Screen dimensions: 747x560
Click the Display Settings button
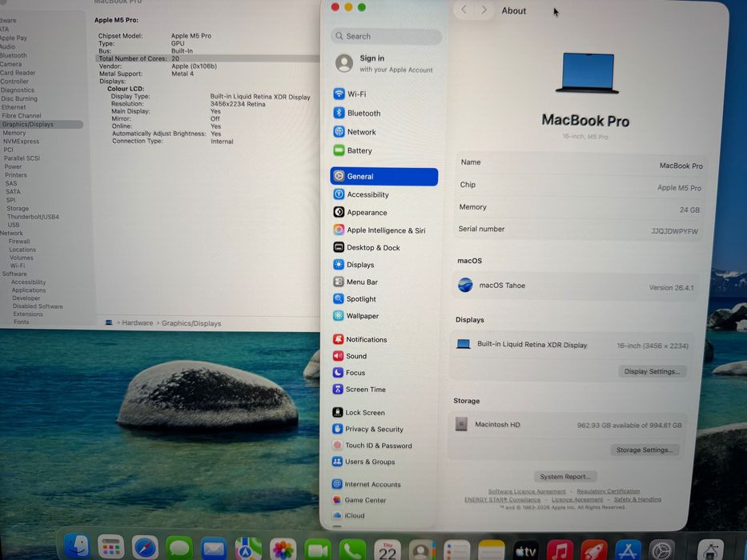point(653,371)
